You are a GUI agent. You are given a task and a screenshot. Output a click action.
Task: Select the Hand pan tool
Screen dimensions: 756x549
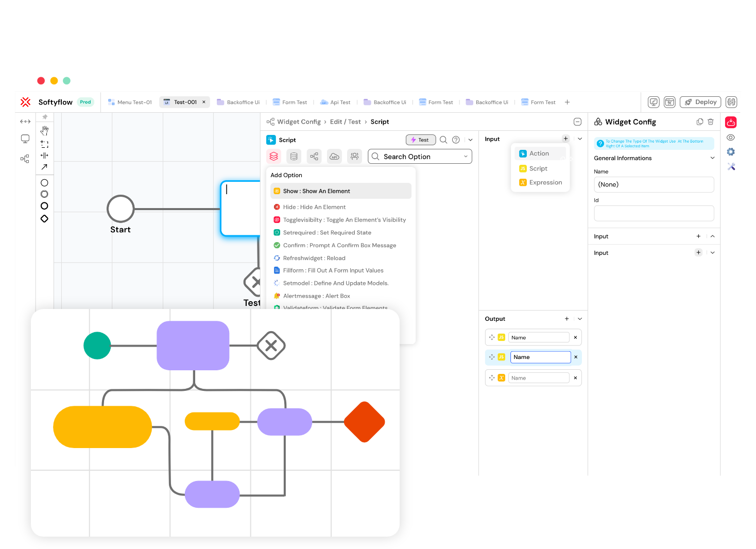click(45, 131)
